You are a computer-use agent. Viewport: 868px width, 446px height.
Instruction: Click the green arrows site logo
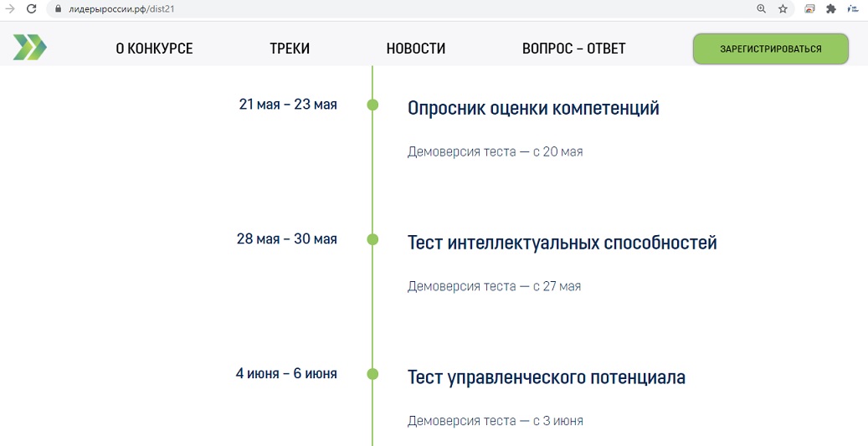pos(30,48)
